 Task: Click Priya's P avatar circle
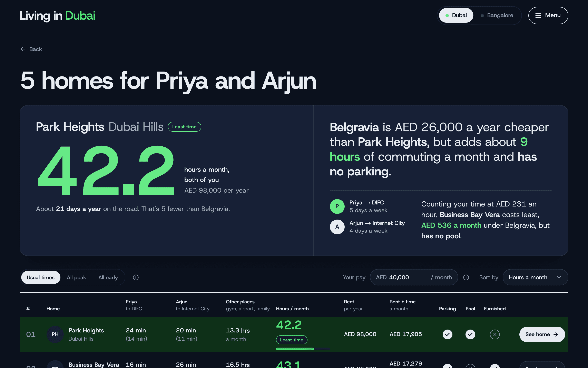point(337,206)
